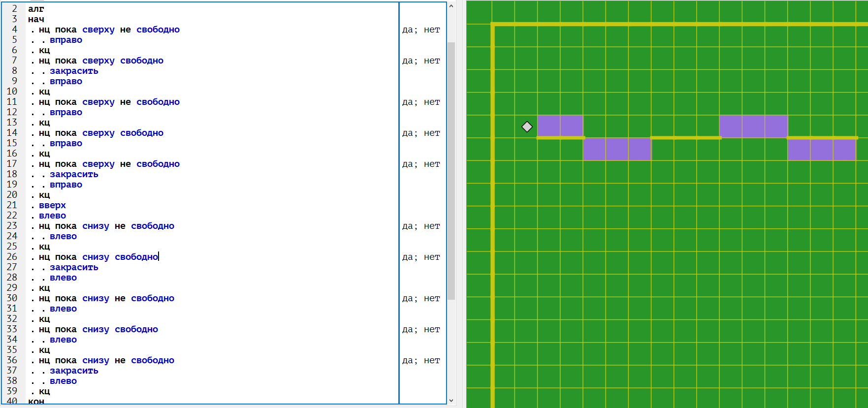Select "да; нет" margin text on line 4

tap(421, 30)
